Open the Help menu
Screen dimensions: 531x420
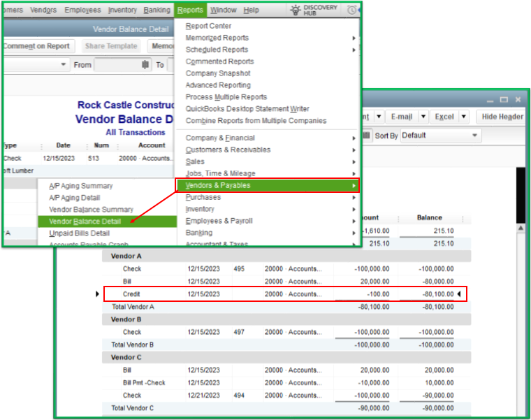[x=251, y=10]
